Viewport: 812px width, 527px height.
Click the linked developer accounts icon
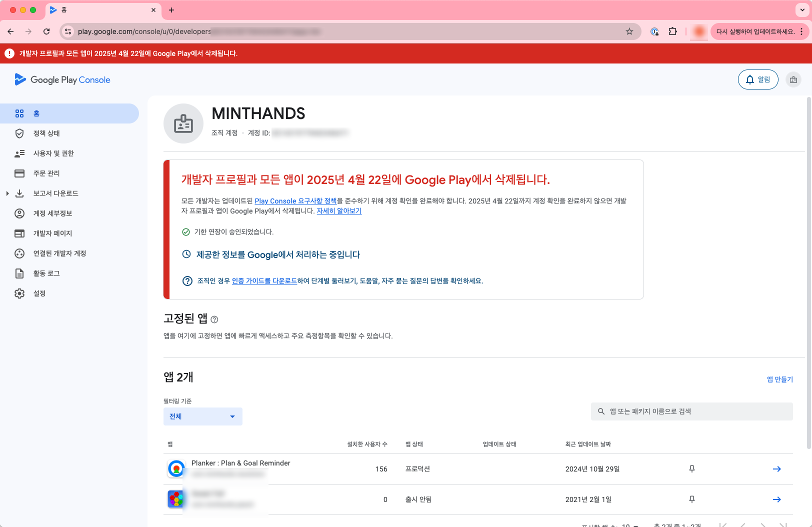point(19,253)
